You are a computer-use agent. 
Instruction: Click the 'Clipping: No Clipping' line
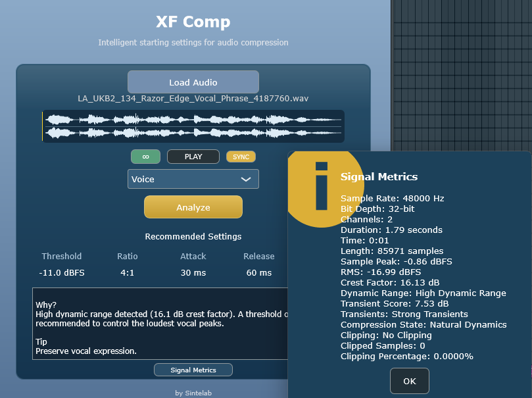coord(386,336)
